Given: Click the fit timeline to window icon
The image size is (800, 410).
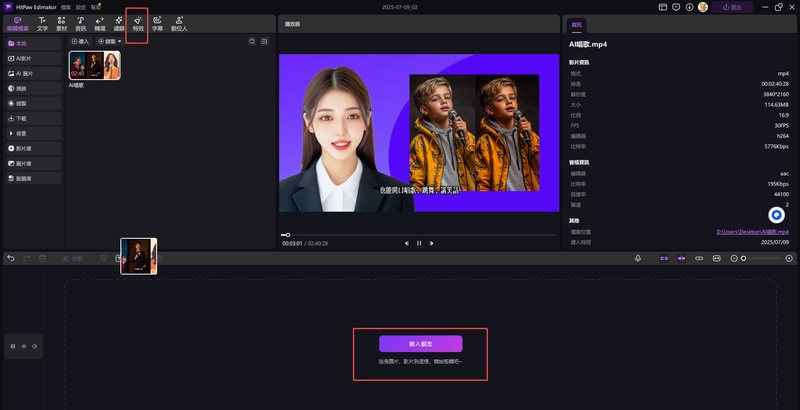Looking at the screenshot, I should tap(717, 259).
